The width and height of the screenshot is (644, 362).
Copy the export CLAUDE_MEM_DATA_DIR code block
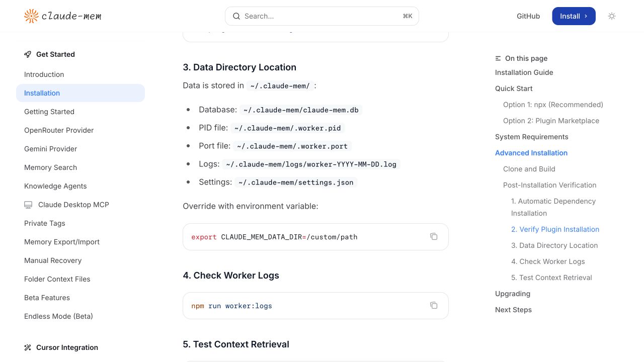click(434, 236)
